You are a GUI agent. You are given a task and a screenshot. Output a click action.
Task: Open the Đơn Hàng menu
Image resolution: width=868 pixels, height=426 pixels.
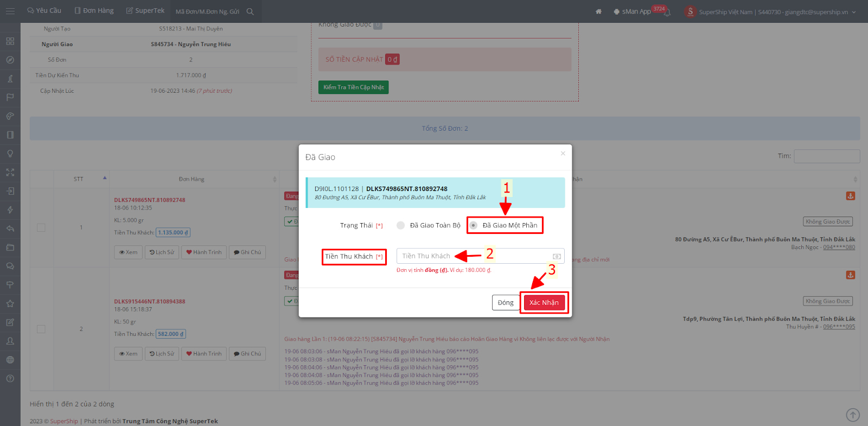94,11
